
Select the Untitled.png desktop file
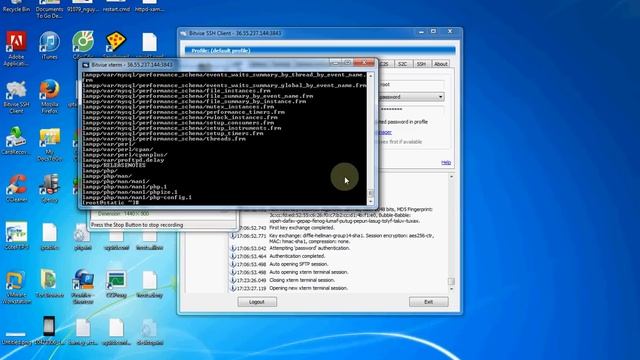(x=16, y=338)
